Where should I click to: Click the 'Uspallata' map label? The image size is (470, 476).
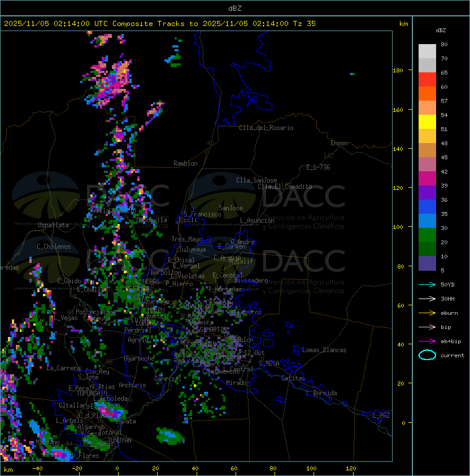click(x=53, y=225)
